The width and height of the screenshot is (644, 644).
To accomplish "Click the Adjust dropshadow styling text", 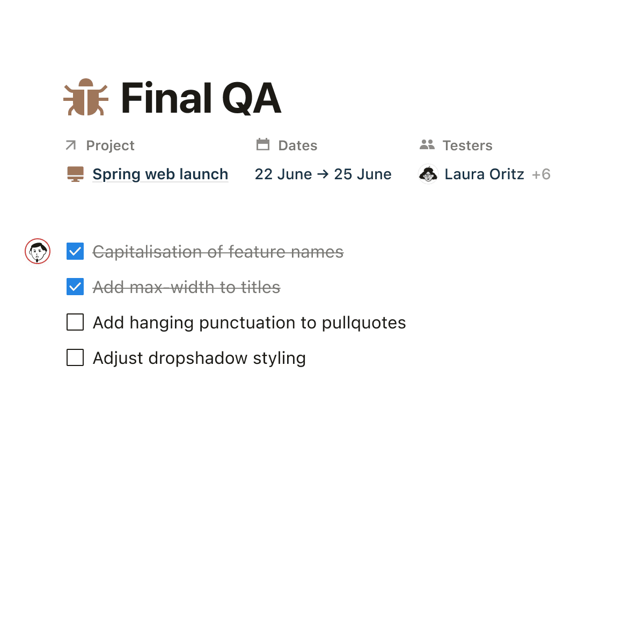I will [199, 358].
